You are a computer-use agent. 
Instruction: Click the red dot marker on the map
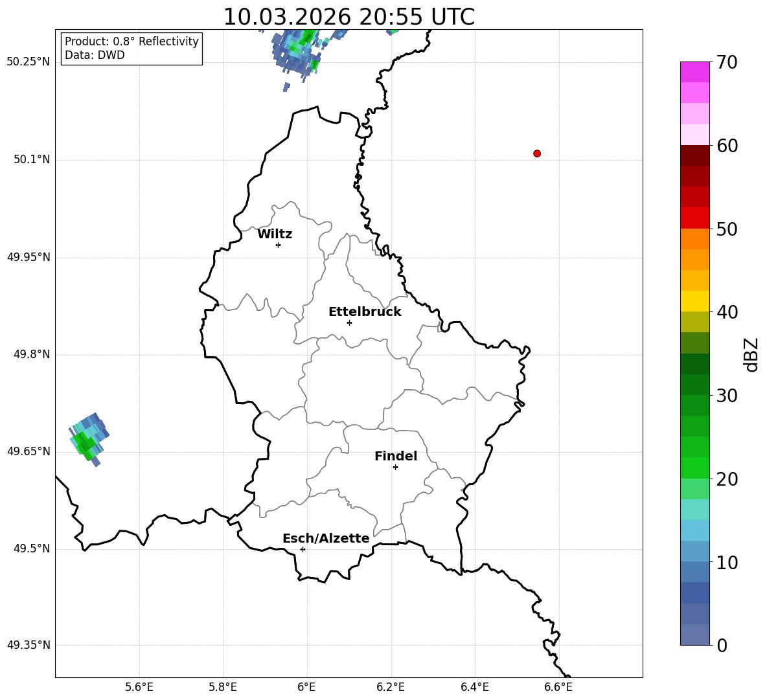[x=537, y=153]
